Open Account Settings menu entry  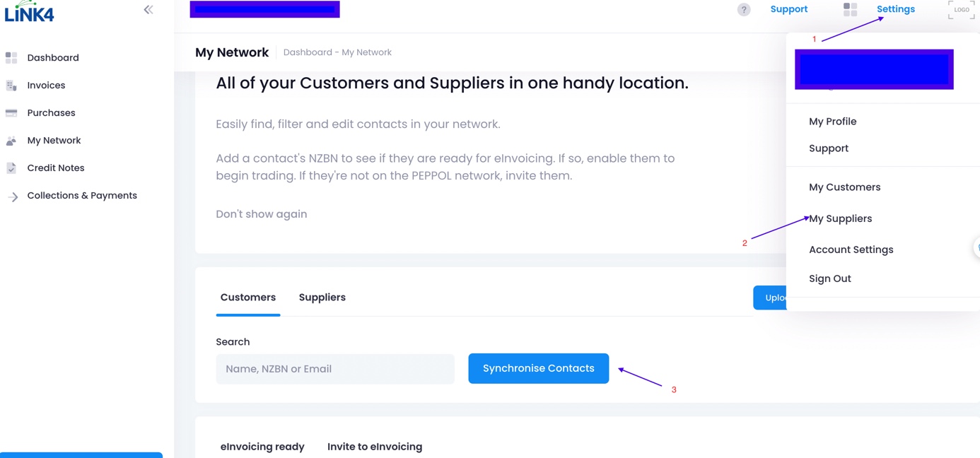(851, 249)
